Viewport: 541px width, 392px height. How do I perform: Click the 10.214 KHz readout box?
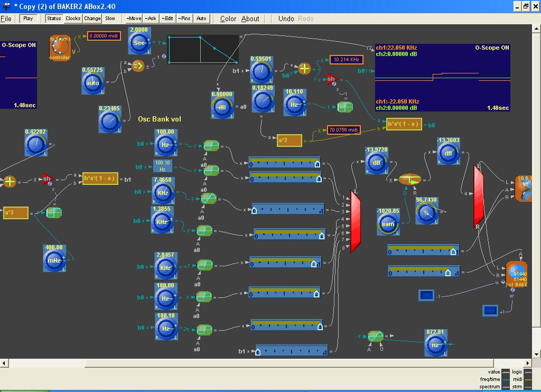pos(347,60)
